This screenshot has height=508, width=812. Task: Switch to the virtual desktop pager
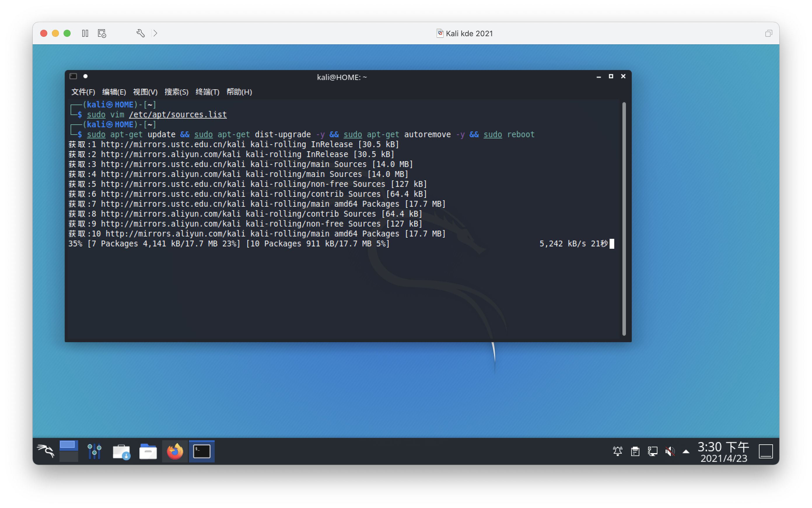point(69,451)
